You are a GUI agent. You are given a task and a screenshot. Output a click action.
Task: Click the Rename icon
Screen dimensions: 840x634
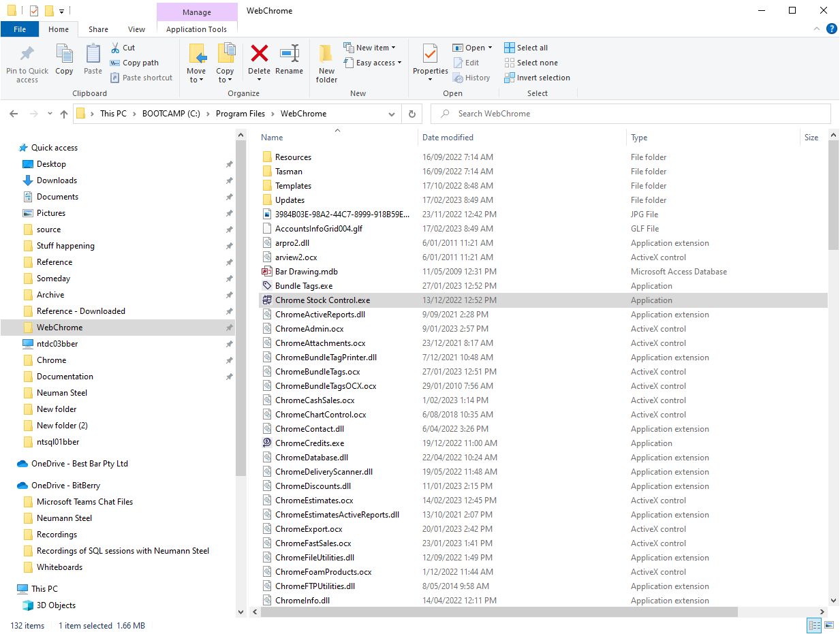click(x=290, y=54)
